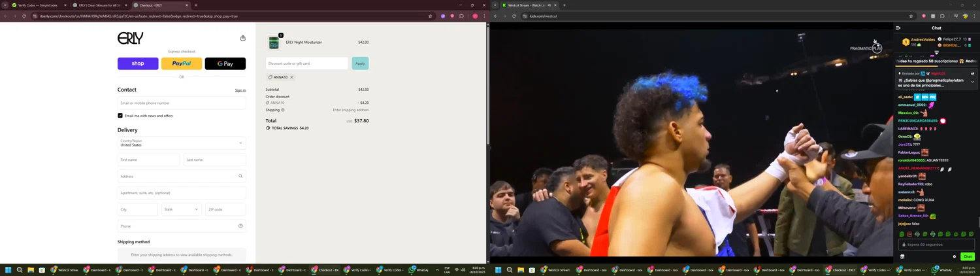Reload the ERLY checkout page

click(x=24, y=16)
